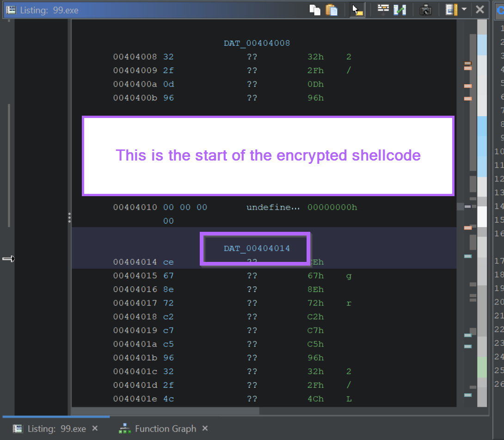Toggle the Listing margin display
The image size is (504, 440).
[x=451, y=10]
